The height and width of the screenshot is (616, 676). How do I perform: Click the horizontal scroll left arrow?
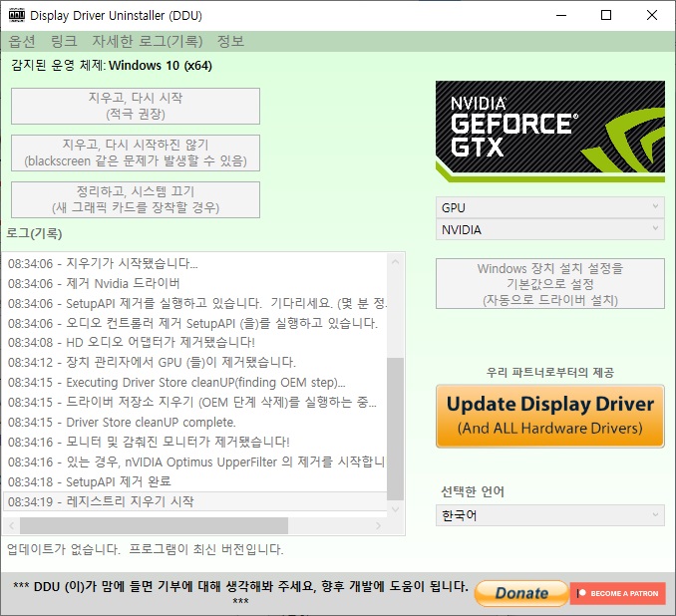[x=12, y=526]
